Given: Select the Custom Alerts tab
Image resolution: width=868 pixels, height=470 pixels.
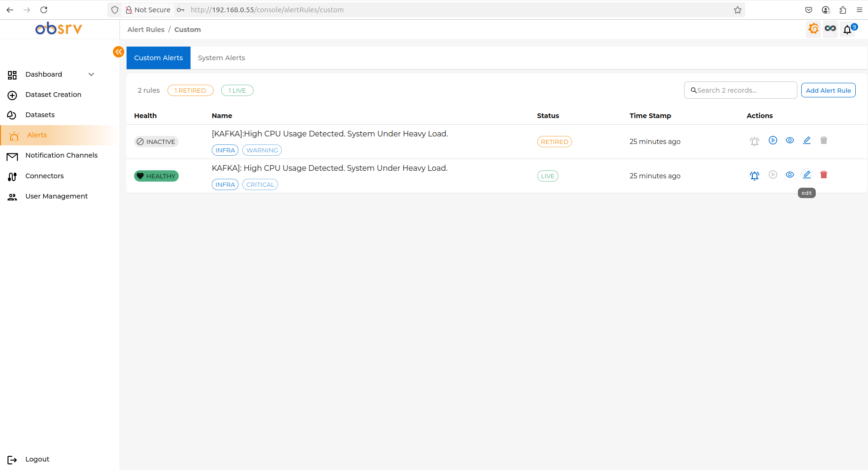Looking at the screenshot, I should point(159,58).
